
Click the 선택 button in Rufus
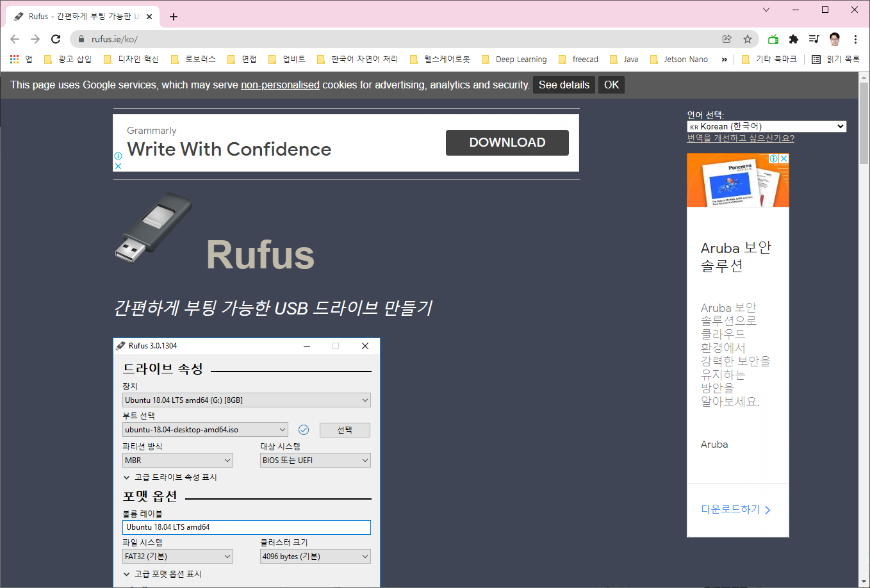pyautogui.click(x=345, y=430)
